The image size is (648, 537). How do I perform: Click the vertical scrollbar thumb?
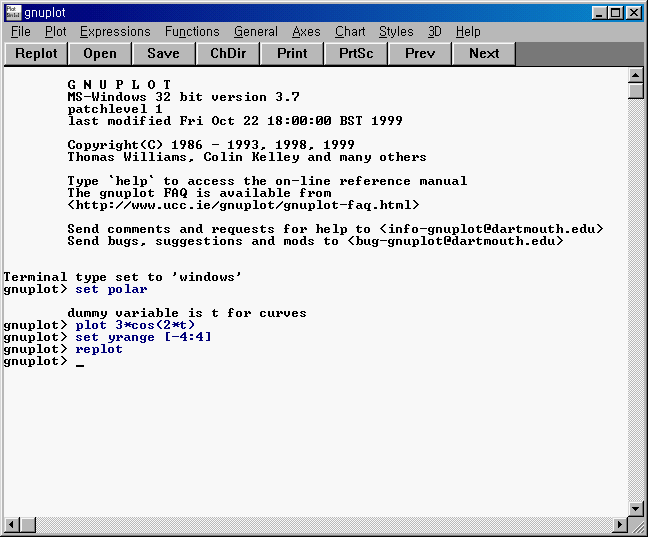[x=635, y=91]
